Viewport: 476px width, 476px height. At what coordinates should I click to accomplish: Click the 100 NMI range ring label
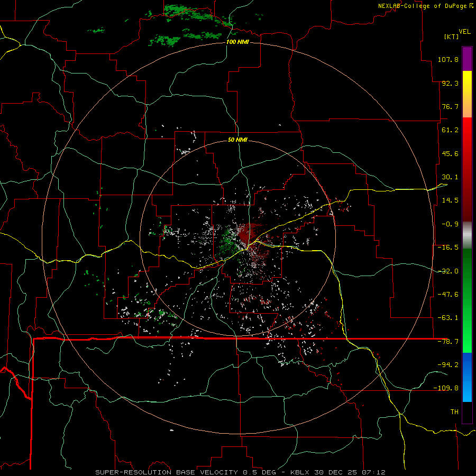pyautogui.click(x=237, y=42)
